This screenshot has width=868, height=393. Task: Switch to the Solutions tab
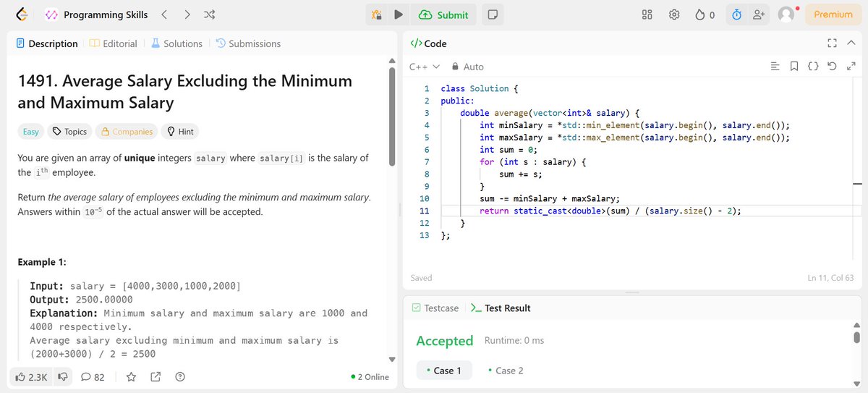pos(176,43)
